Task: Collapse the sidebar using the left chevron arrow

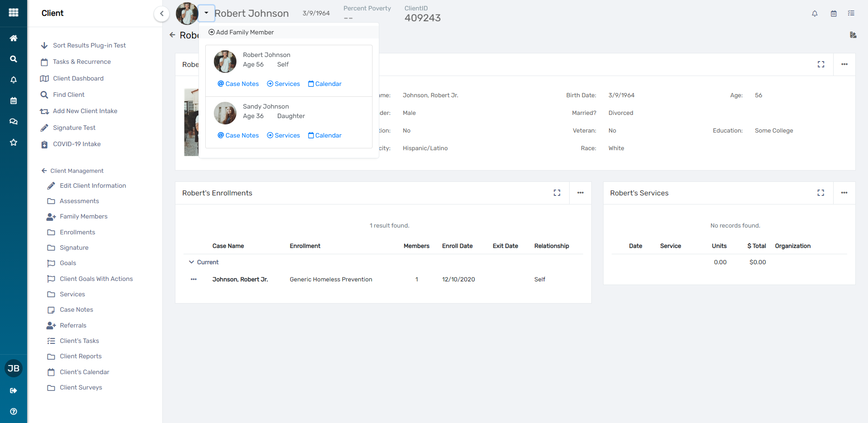Action: pyautogui.click(x=162, y=14)
